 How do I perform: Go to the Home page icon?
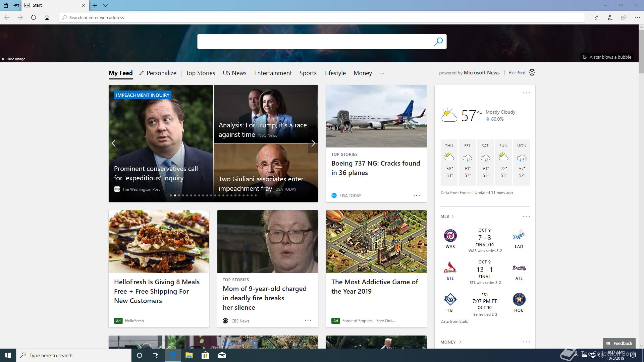click(47, 17)
